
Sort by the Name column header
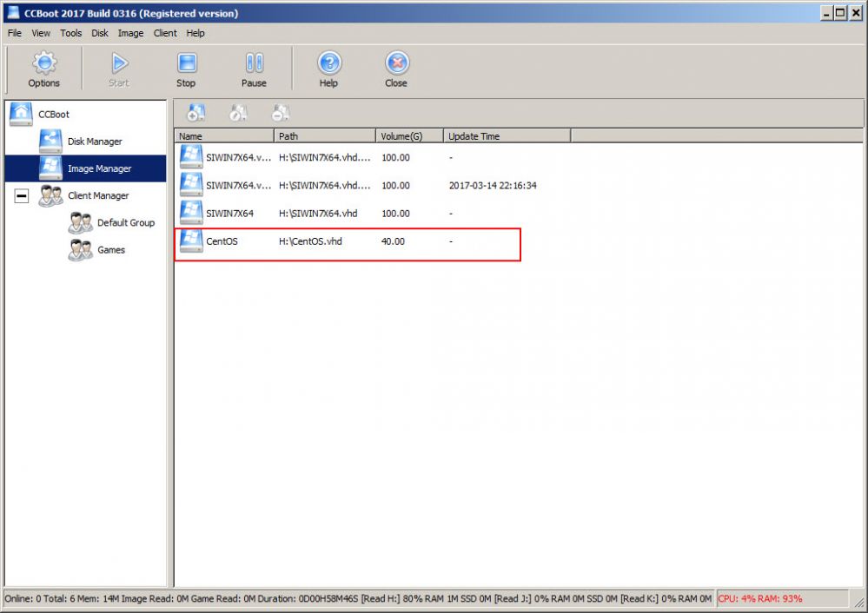pyautogui.click(x=225, y=136)
